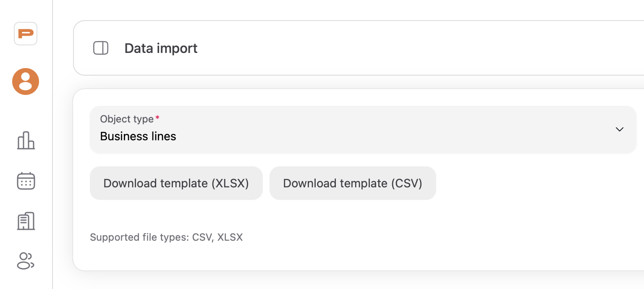Open the calendar icon in the sidebar
This screenshot has width=644, height=289.
point(25,181)
